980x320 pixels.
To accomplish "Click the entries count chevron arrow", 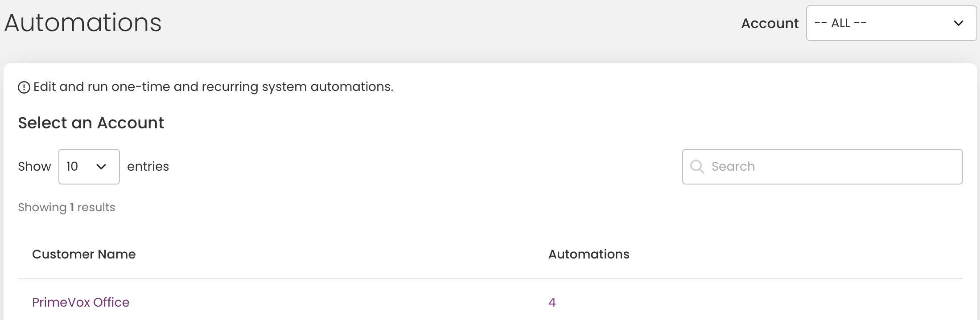I will point(101,167).
